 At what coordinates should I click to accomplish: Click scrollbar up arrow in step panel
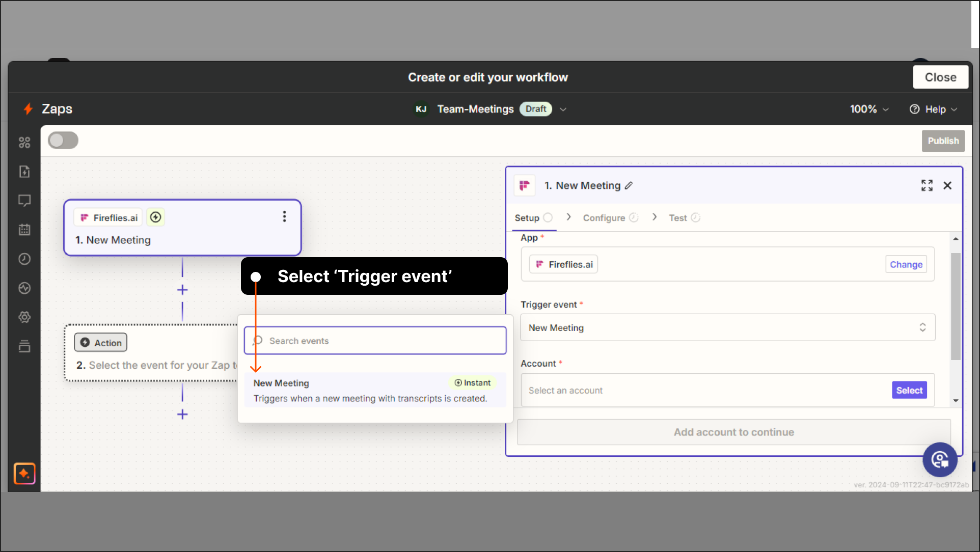(x=956, y=238)
